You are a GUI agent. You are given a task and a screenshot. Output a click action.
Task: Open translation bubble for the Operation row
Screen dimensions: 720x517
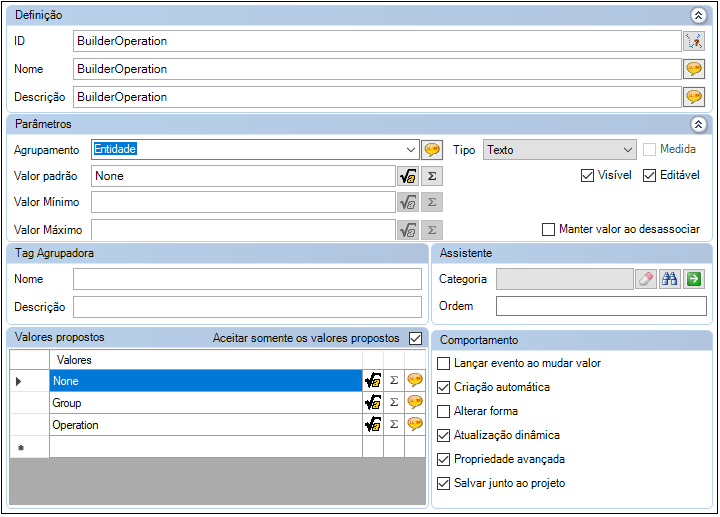(x=415, y=425)
